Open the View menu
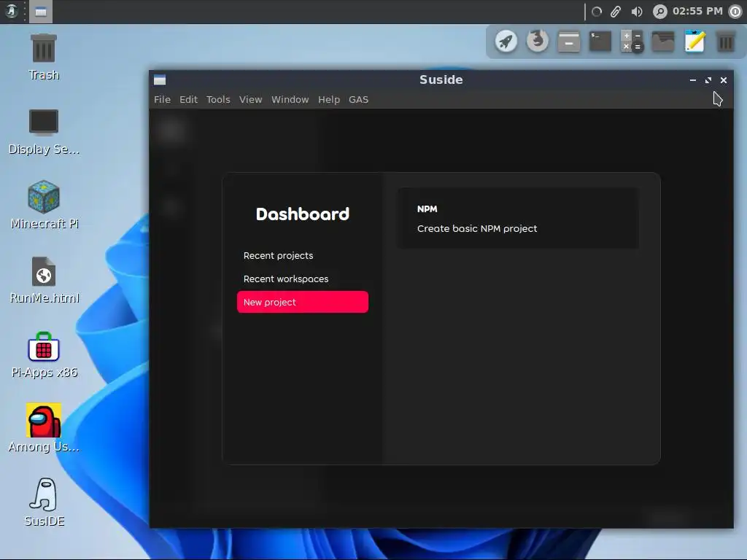The width and height of the screenshot is (747, 560). 251,99
